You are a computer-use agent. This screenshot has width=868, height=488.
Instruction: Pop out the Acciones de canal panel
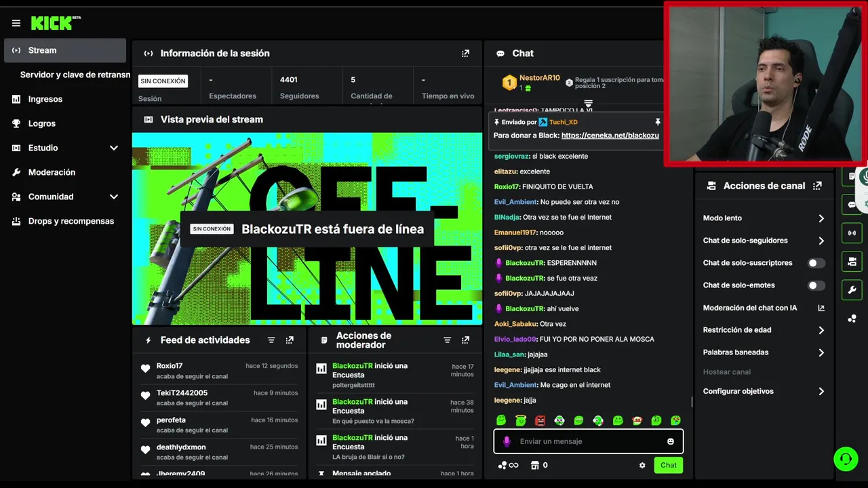click(817, 186)
